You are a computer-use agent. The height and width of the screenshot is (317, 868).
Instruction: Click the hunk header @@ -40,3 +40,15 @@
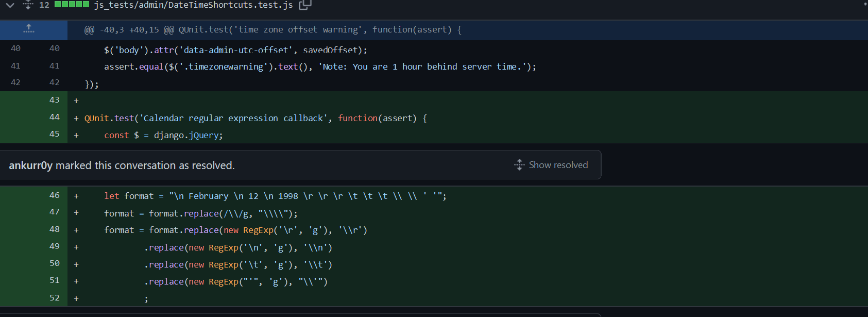273,30
